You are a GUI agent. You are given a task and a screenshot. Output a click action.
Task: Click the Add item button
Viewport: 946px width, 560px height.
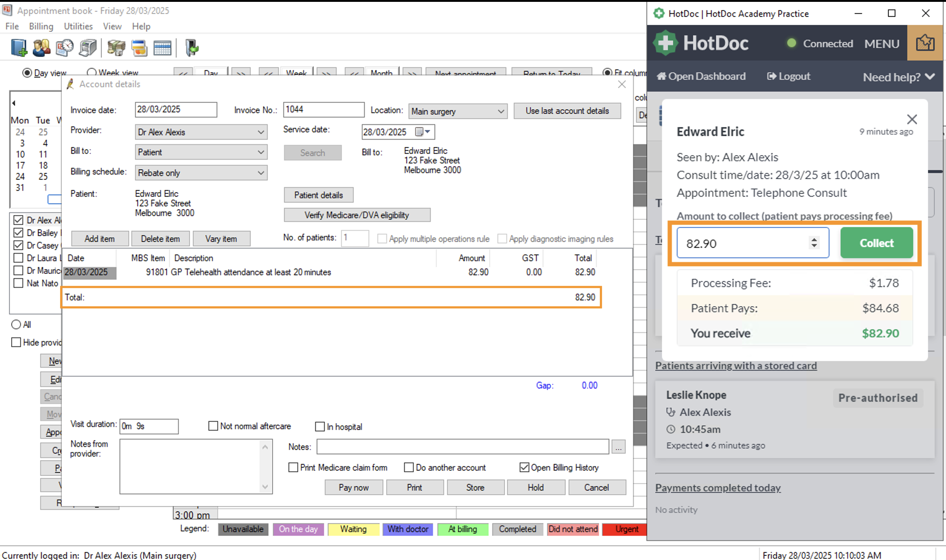pyautogui.click(x=100, y=239)
